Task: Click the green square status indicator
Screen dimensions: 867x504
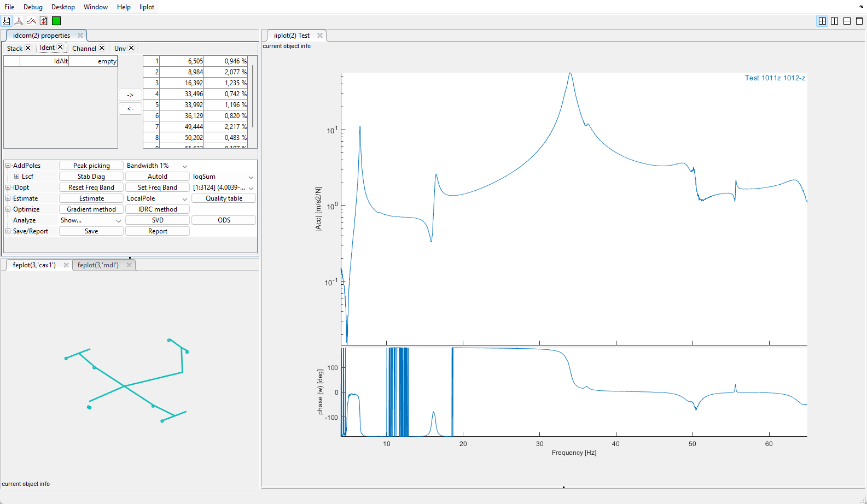Action: tap(56, 21)
